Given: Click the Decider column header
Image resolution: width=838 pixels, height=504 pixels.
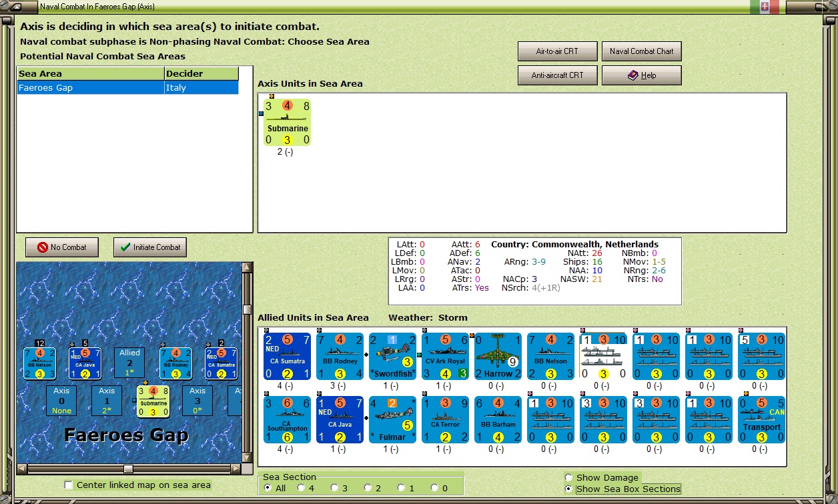Looking at the screenshot, I should tap(201, 73).
